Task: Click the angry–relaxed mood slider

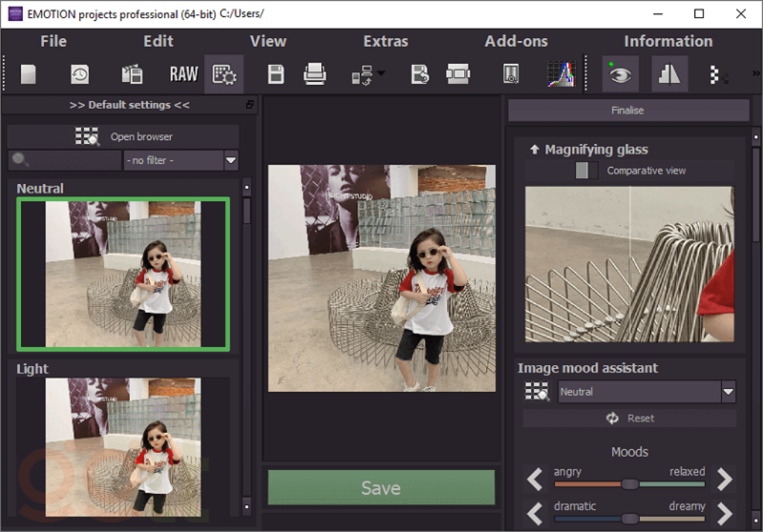Action: [630, 484]
